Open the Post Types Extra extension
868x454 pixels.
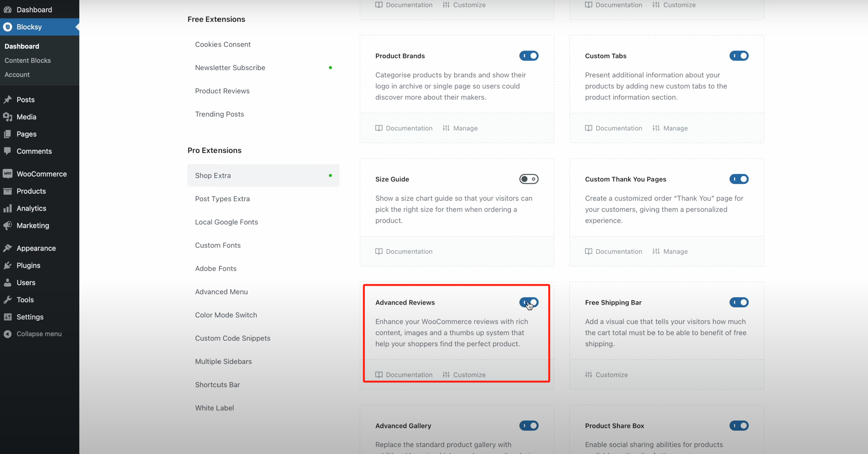(x=222, y=199)
